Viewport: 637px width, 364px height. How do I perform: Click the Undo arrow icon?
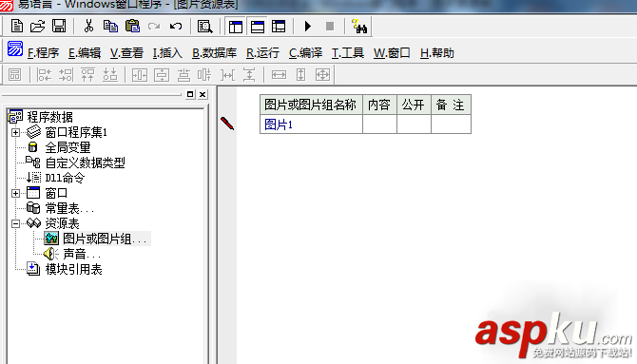[176, 27]
